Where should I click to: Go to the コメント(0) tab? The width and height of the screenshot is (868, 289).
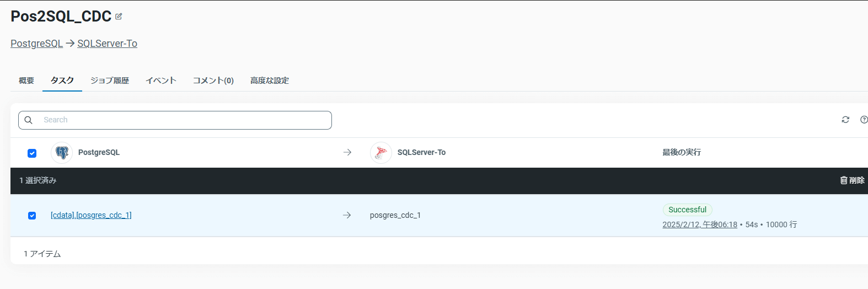(213, 81)
